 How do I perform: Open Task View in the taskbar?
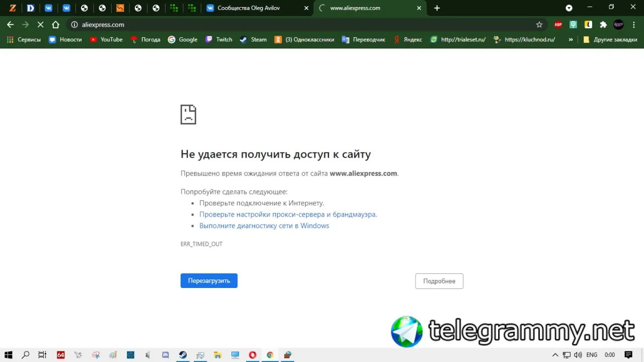click(x=43, y=355)
